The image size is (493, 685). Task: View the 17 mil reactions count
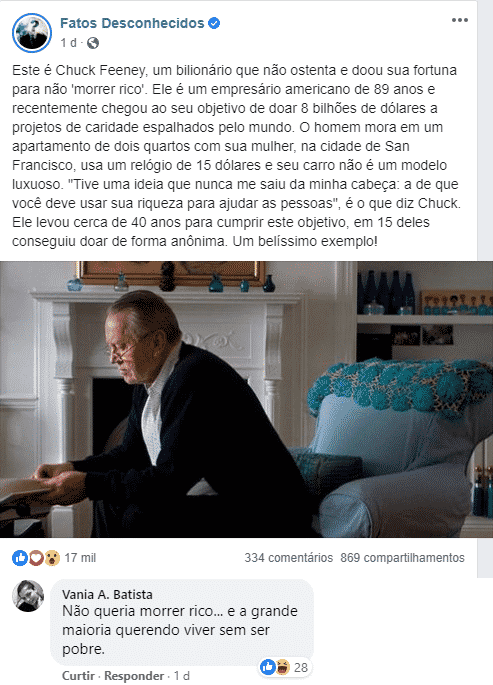pos(80,558)
